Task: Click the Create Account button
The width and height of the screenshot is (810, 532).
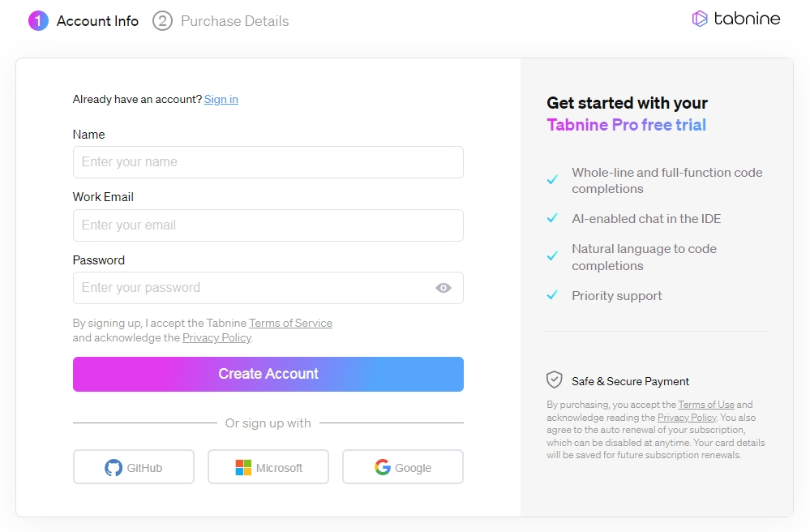Action: click(x=268, y=374)
